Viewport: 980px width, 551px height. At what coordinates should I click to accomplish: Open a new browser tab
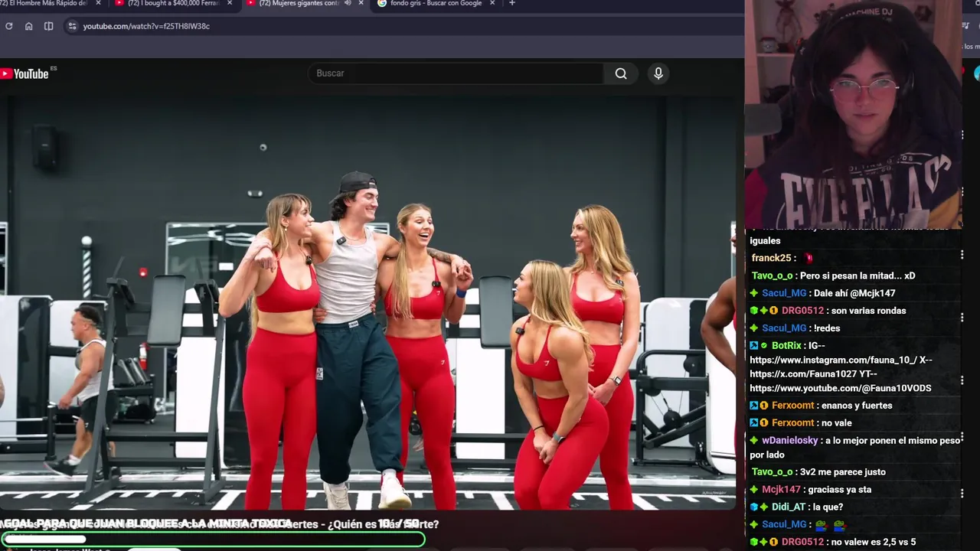(512, 3)
